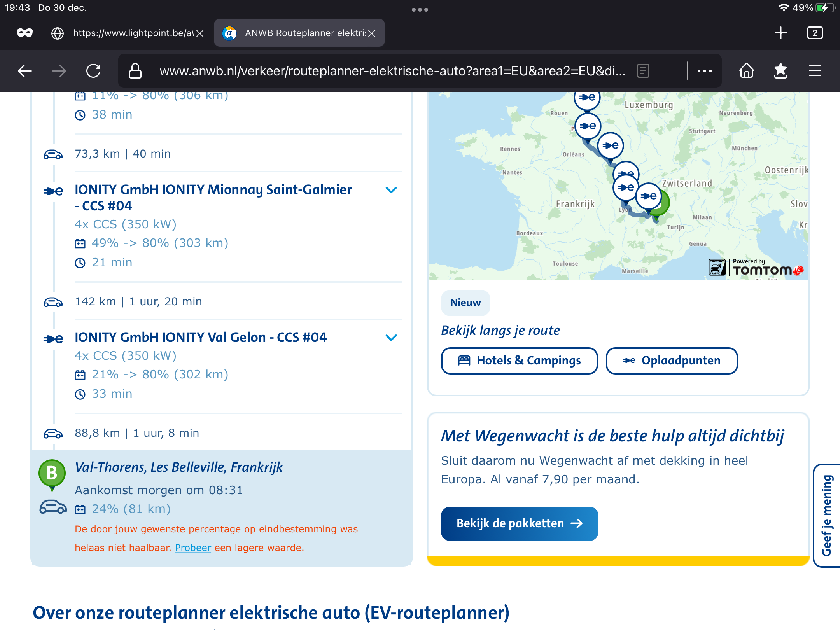Close the ANWB Routeplanner tab
Screen dimensions: 840x630
coord(372,33)
